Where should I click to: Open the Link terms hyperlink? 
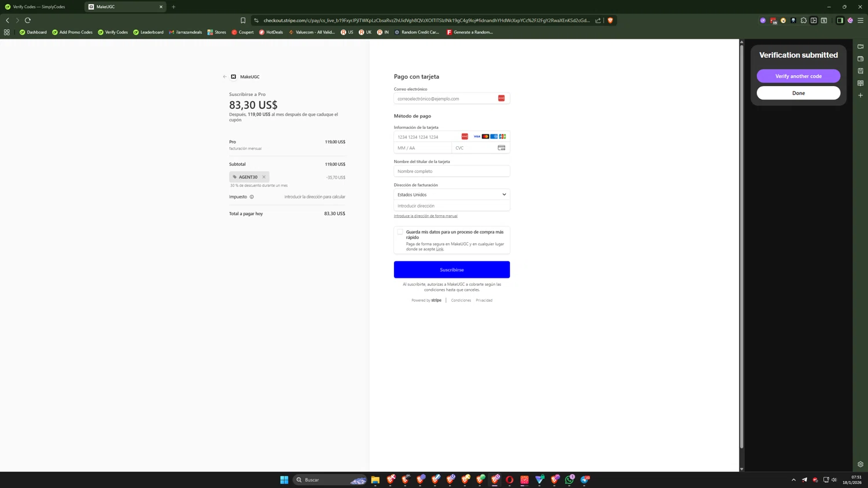440,249
